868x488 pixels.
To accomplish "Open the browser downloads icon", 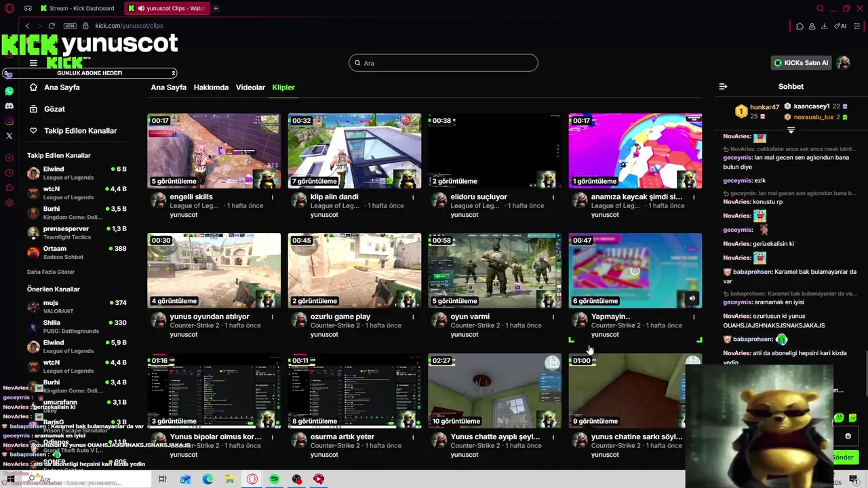I will click(824, 26).
